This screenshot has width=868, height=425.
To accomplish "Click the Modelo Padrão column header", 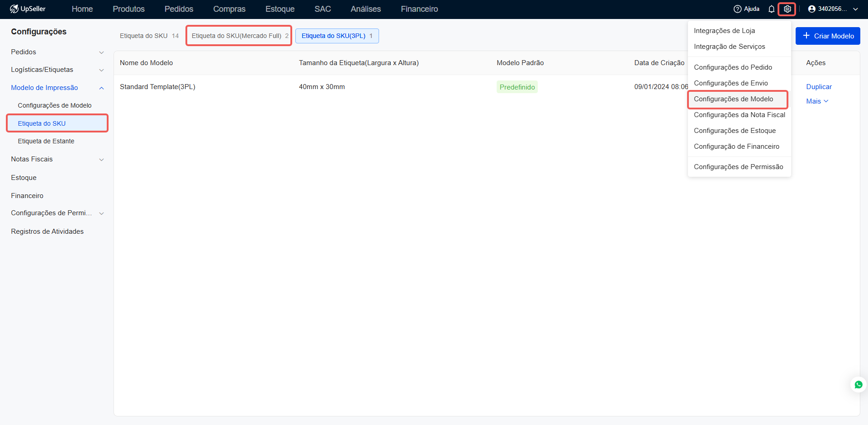I will tap(520, 63).
